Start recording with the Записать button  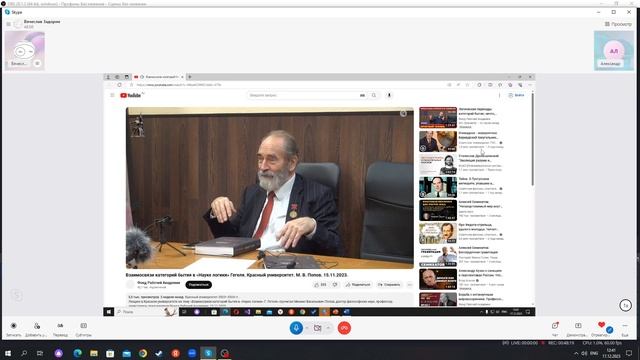(13, 329)
